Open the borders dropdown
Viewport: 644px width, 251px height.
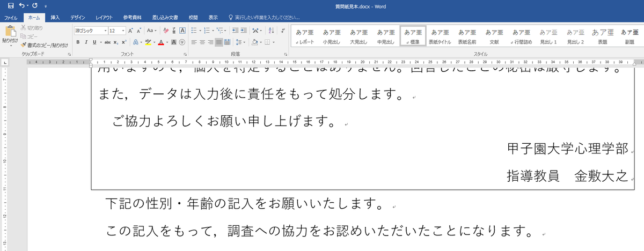(x=273, y=42)
